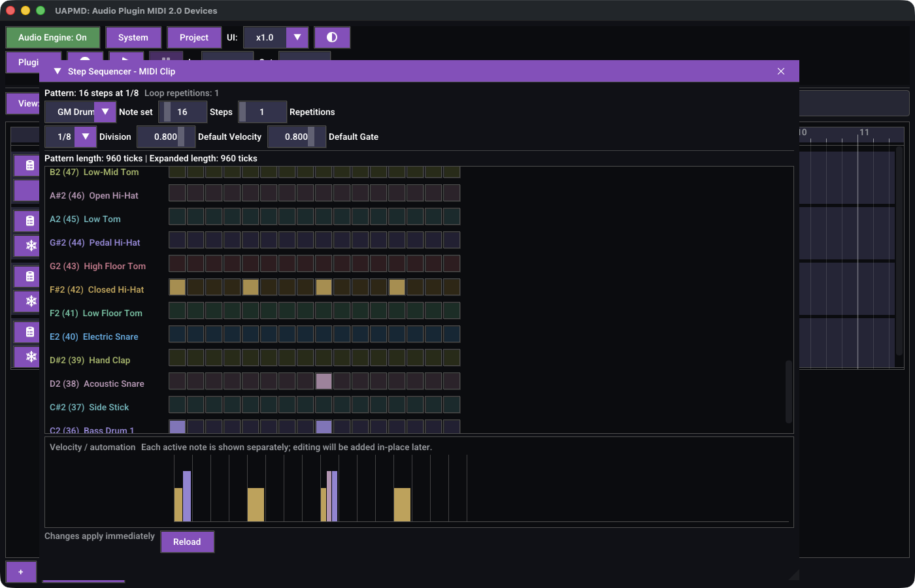Select the "E2 (40) Electric Snare" row label
915x588 pixels.
[x=94, y=336]
